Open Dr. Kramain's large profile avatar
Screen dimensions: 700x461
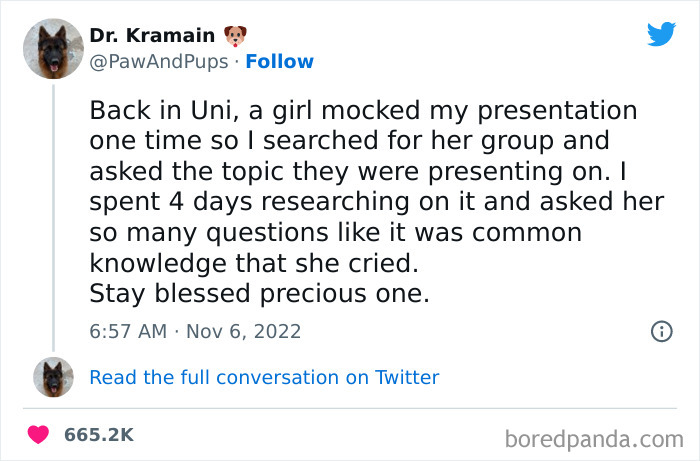[x=53, y=49]
